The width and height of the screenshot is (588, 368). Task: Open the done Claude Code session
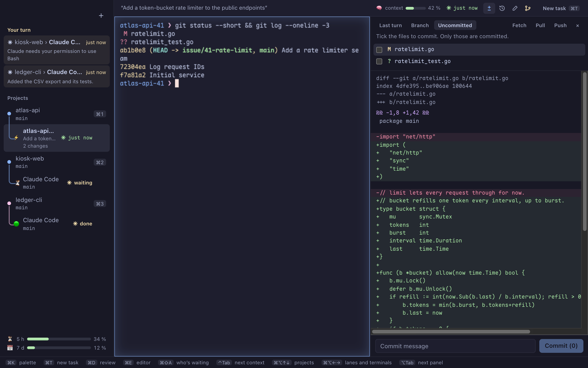coord(57,224)
